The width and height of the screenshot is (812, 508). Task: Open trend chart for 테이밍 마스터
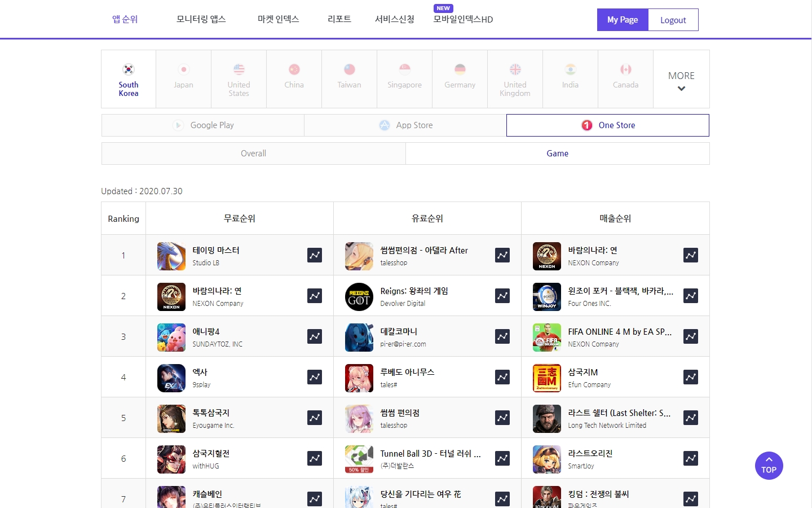coord(315,255)
